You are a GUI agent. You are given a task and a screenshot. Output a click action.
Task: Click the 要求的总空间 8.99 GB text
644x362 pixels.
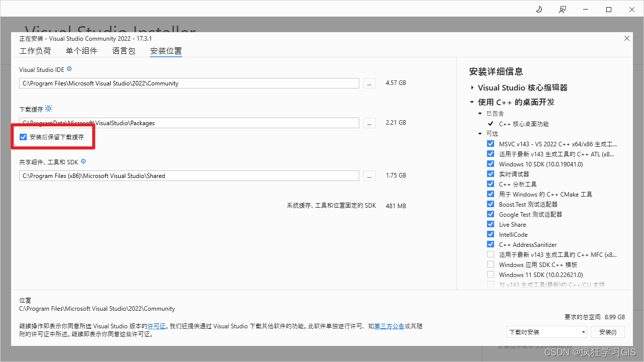click(595, 317)
